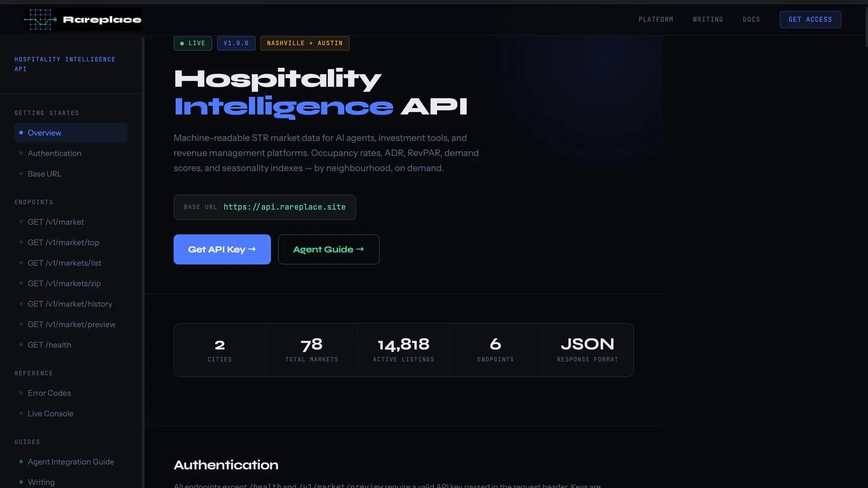Select Overview in the sidebar

[x=71, y=133]
